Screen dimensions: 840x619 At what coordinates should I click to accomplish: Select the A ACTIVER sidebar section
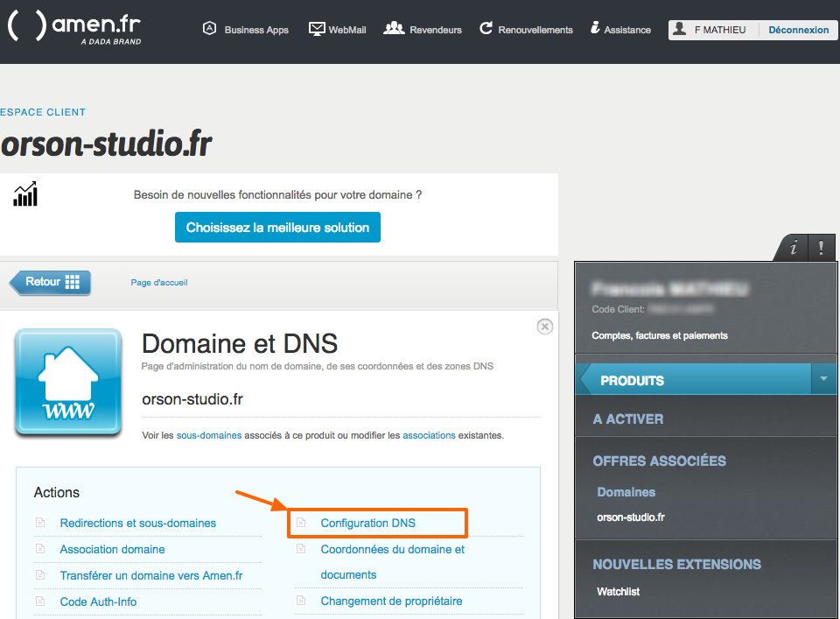tap(628, 419)
